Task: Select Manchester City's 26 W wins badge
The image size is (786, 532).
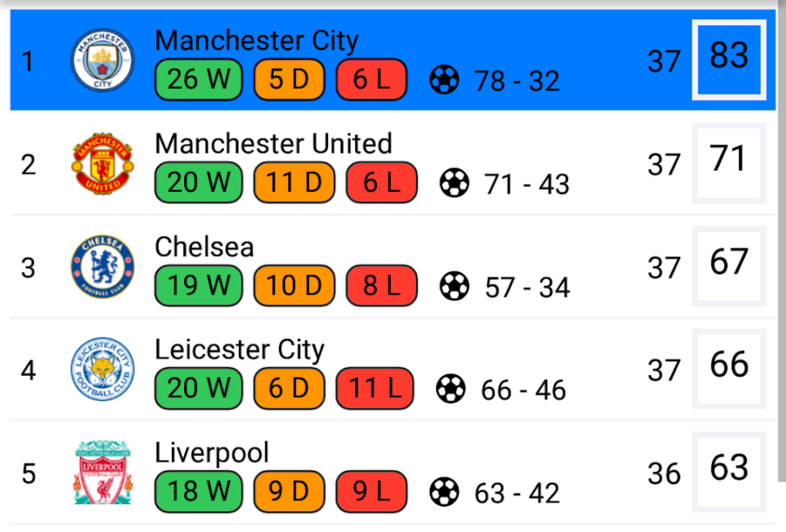Action: [x=198, y=80]
